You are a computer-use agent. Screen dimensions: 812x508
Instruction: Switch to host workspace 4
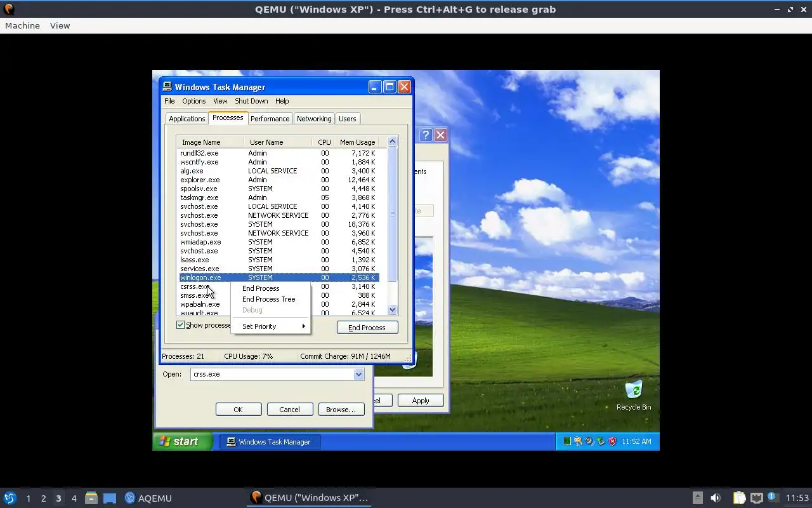pos(74,498)
